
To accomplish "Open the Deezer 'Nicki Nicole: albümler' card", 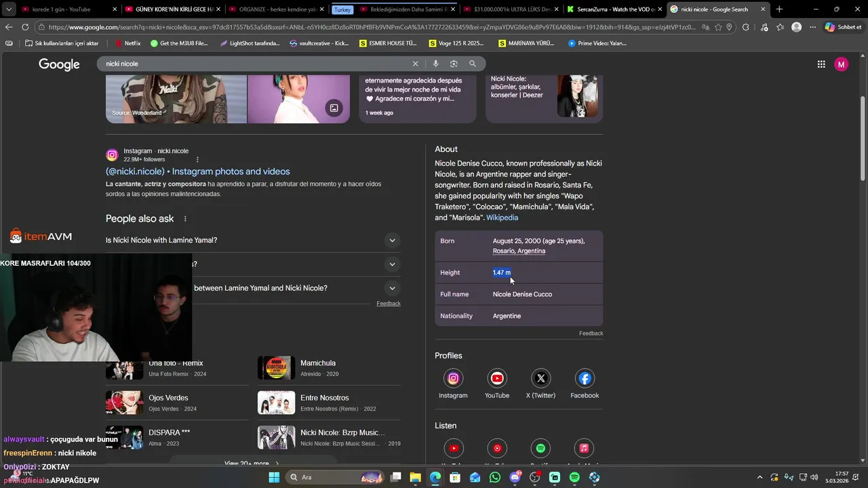I will [x=544, y=98].
